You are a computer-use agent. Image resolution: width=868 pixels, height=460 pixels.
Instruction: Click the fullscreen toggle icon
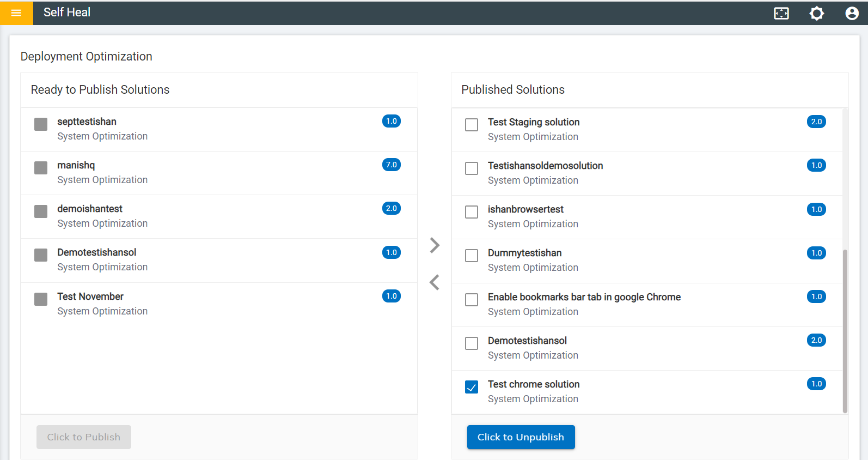click(x=781, y=13)
